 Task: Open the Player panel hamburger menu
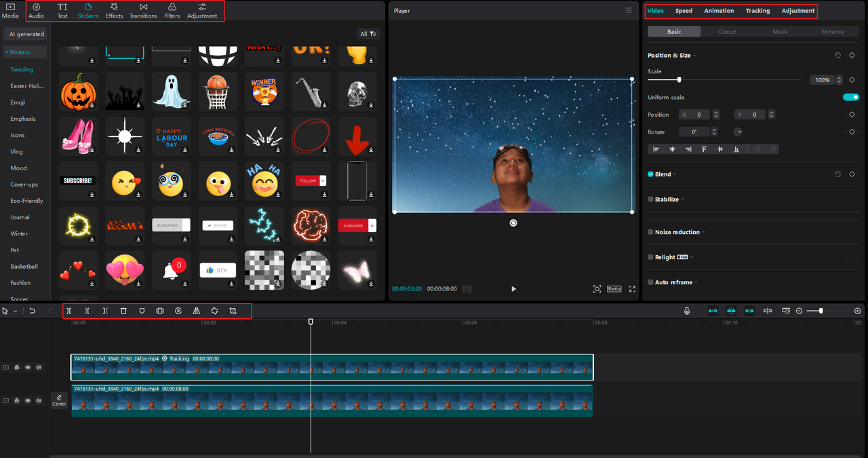pyautogui.click(x=629, y=11)
